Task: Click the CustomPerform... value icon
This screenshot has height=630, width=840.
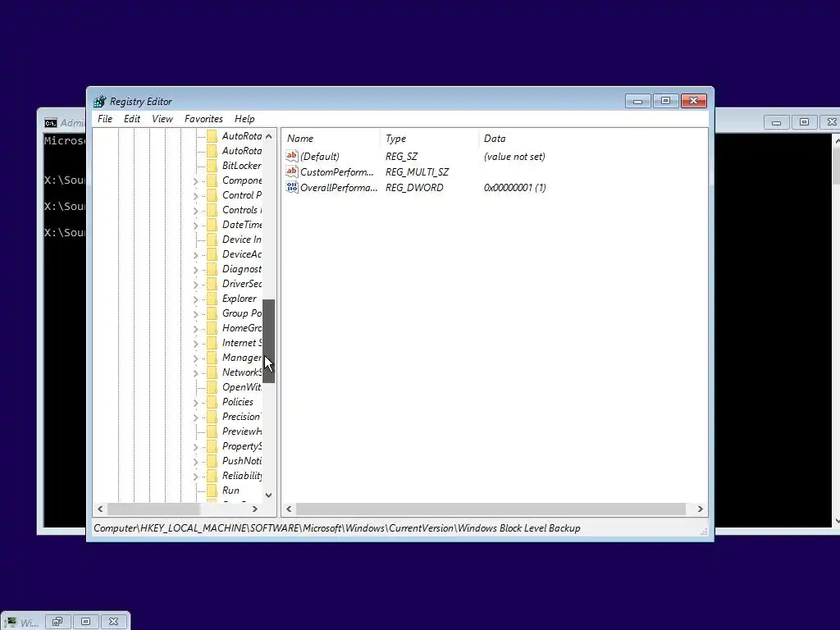Action: [292, 171]
